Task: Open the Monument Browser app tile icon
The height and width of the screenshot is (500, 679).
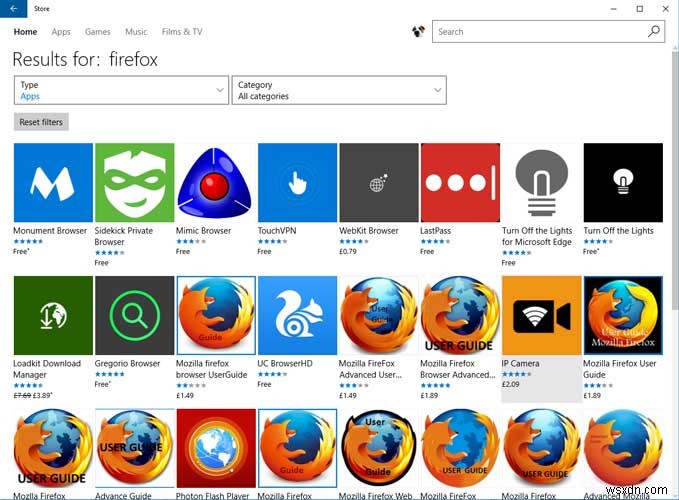Action: [53, 183]
